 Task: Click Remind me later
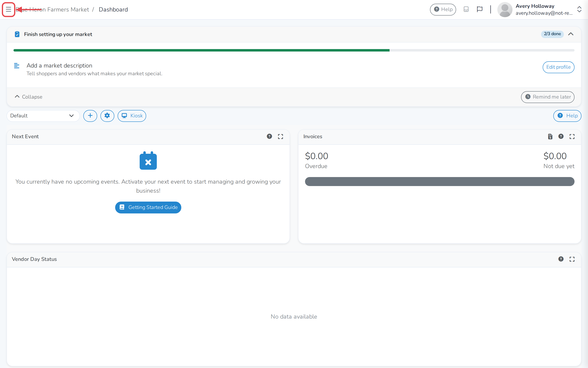pyautogui.click(x=548, y=97)
